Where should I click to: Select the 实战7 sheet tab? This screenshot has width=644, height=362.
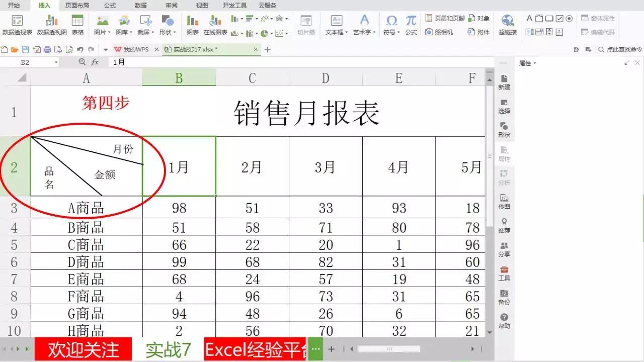click(169, 348)
